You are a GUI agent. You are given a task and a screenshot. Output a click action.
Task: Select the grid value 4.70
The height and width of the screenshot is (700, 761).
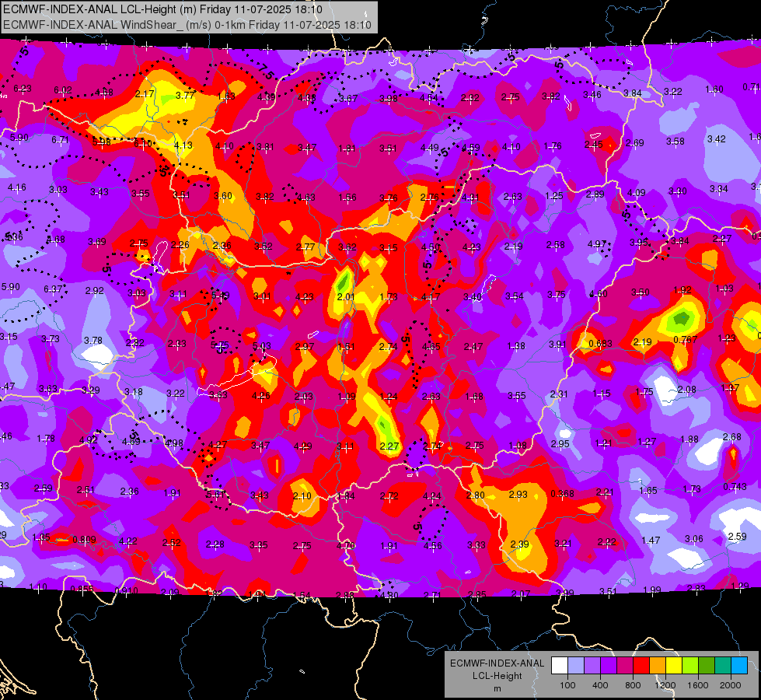346,545
